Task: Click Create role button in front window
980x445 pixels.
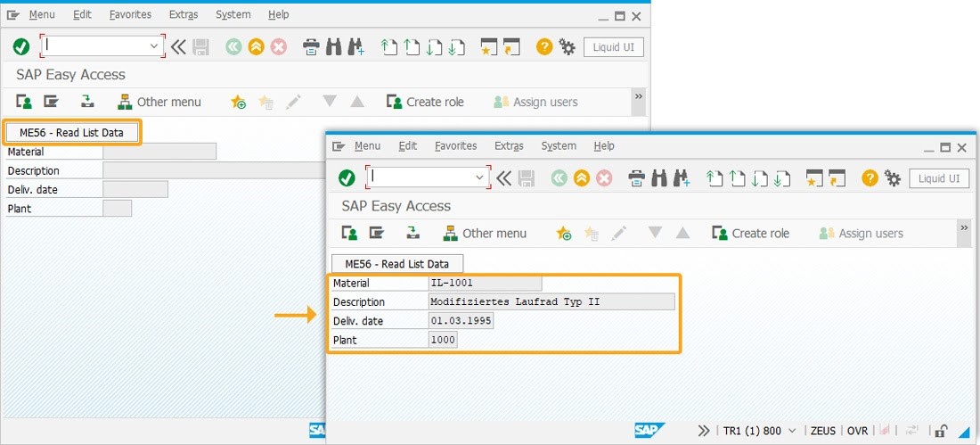Action: (751, 234)
